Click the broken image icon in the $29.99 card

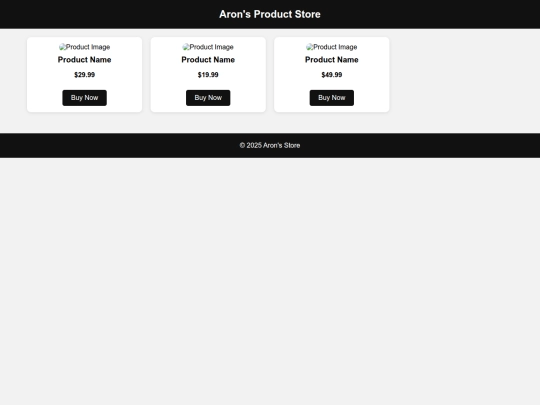62,47
